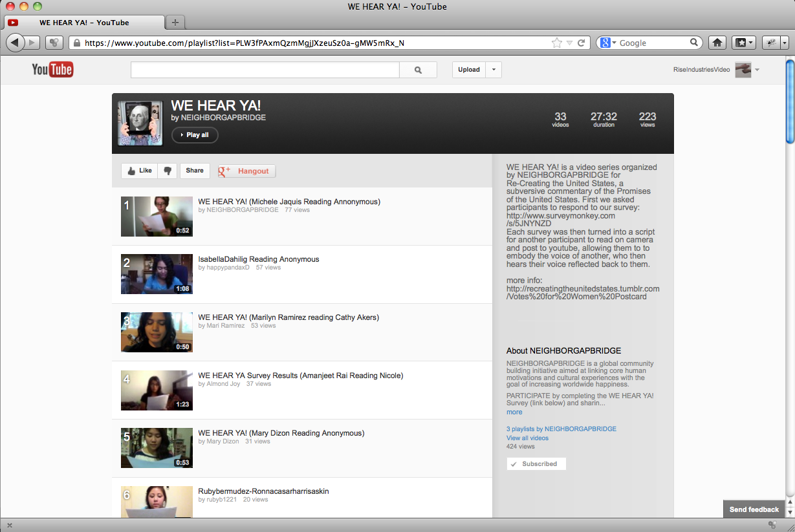Click the Google search engine icon

[605, 43]
